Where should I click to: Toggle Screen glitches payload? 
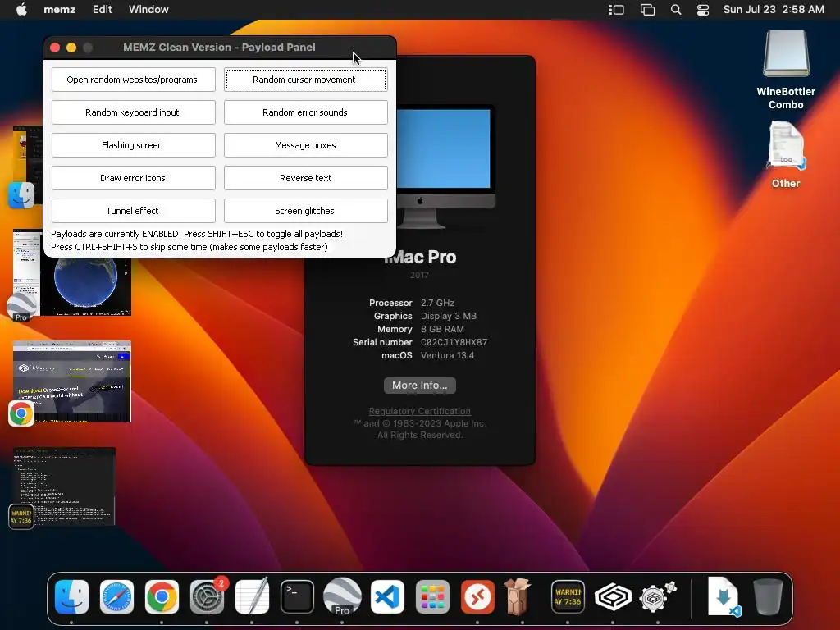[x=305, y=211]
